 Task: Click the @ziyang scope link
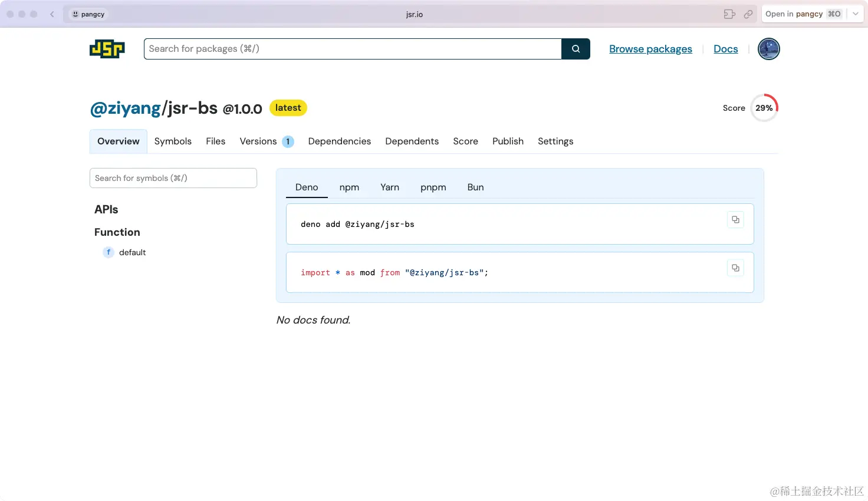pos(125,108)
